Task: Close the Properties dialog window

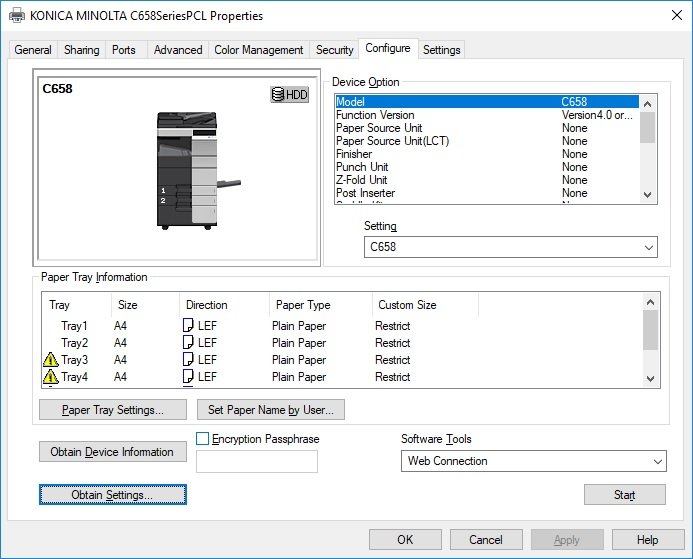Action: click(677, 15)
